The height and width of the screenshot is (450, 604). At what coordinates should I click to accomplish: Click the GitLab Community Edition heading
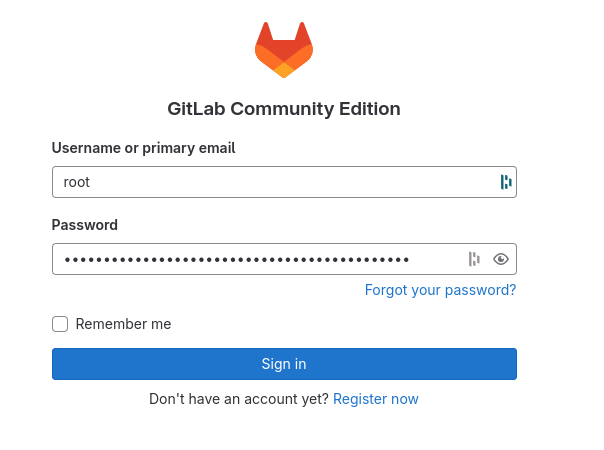click(x=284, y=109)
